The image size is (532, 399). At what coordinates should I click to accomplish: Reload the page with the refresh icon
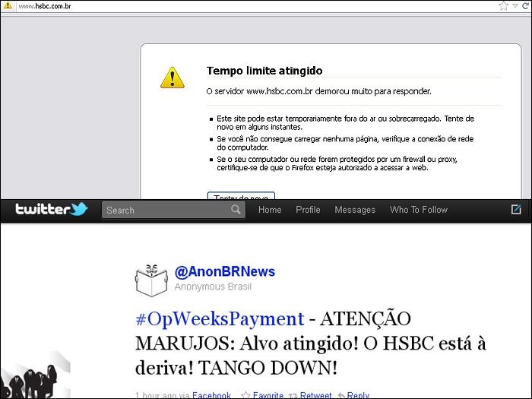click(525, 6)
